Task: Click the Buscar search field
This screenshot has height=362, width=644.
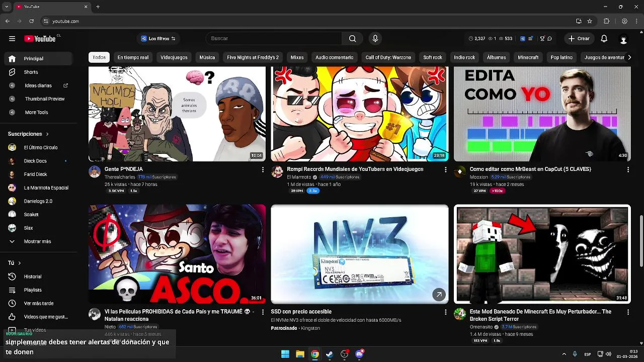Action: [274, 39]
